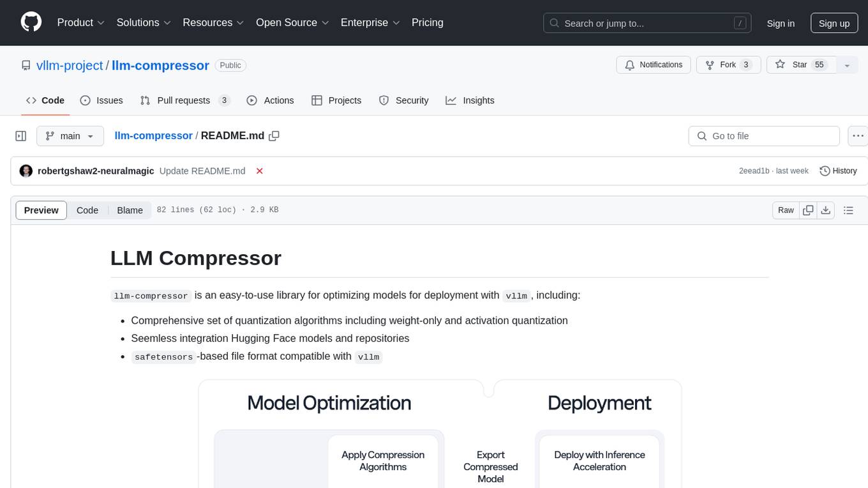Open more file actions ellipsis menu

point(858,136)
